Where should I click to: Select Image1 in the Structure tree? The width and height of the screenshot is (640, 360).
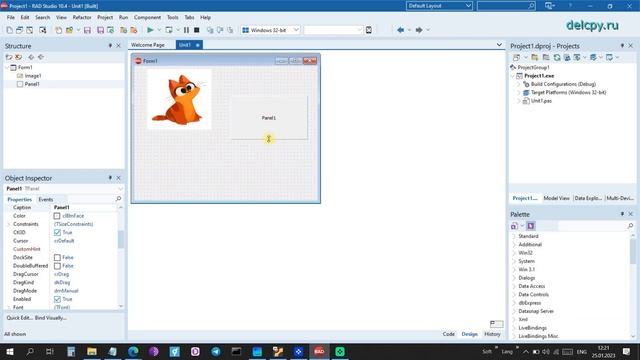(33, 76)
